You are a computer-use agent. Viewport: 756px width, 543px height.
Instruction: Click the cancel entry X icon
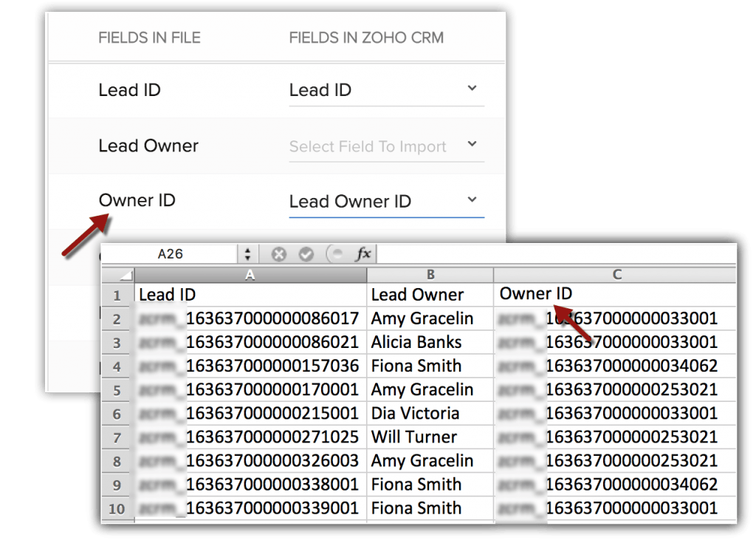pyautogui.click(x=278, y=254)
